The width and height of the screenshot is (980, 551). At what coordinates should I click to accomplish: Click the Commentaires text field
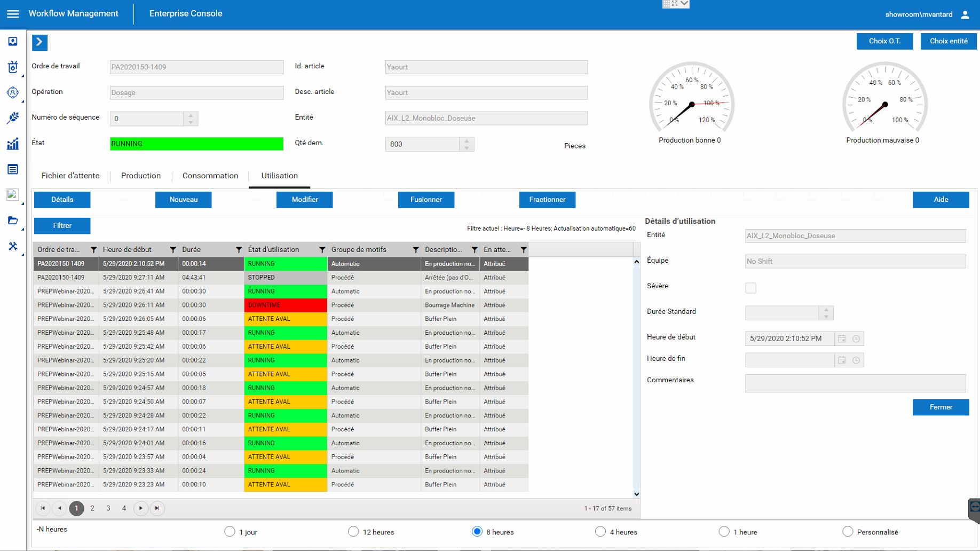click(x=855, y=383)
